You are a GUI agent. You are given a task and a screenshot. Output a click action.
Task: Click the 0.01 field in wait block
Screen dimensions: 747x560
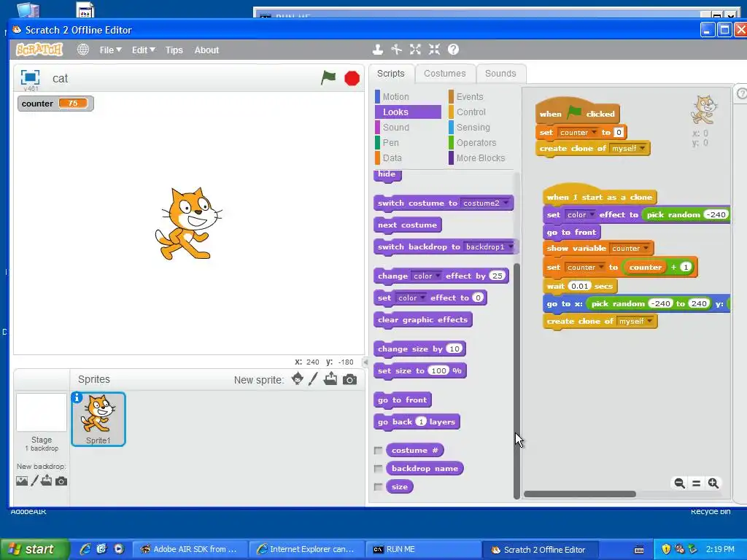(580, 286)
